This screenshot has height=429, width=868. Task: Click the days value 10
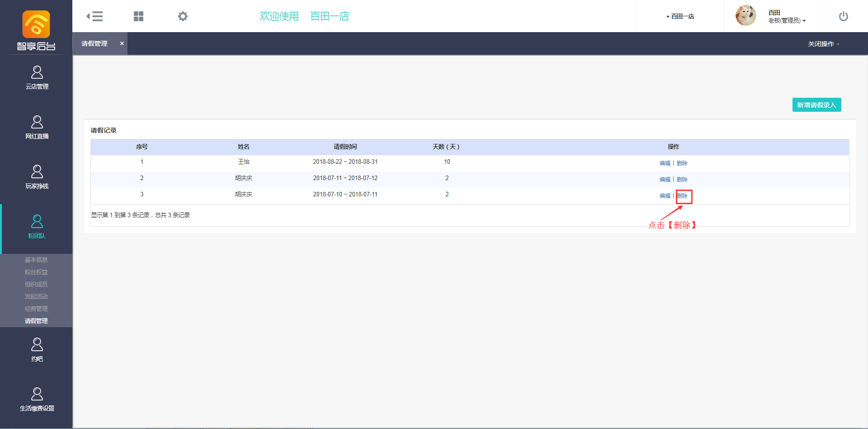(447, 162)
